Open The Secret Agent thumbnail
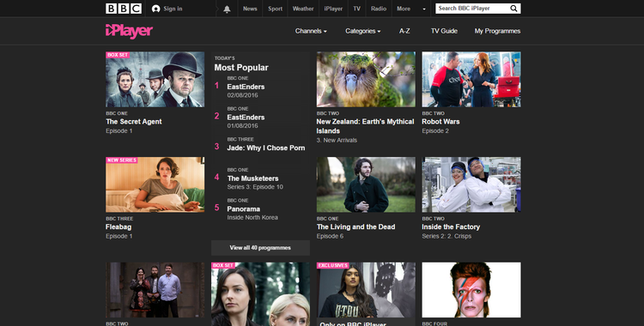This screenshot has height=326, width=644. coord(155,79)
